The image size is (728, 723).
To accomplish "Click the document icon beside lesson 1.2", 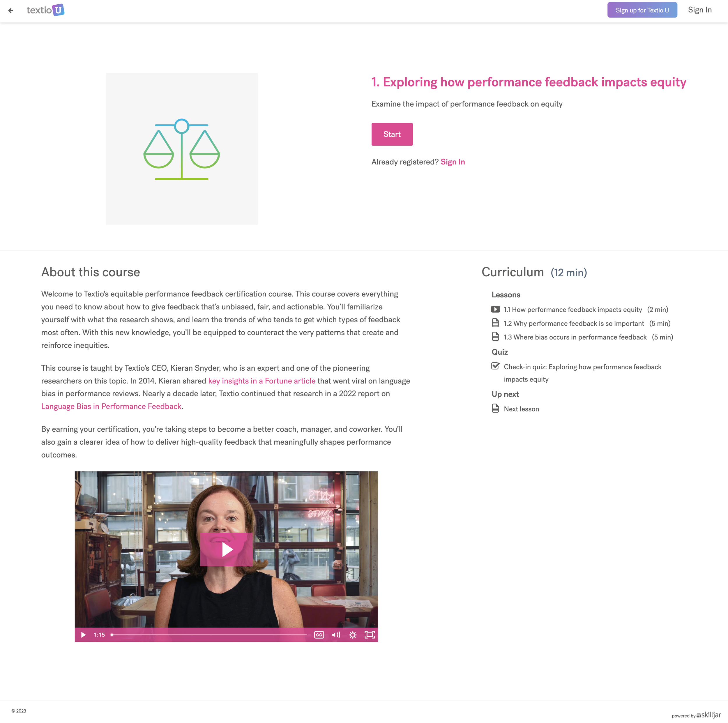I will tap(496, 323).
